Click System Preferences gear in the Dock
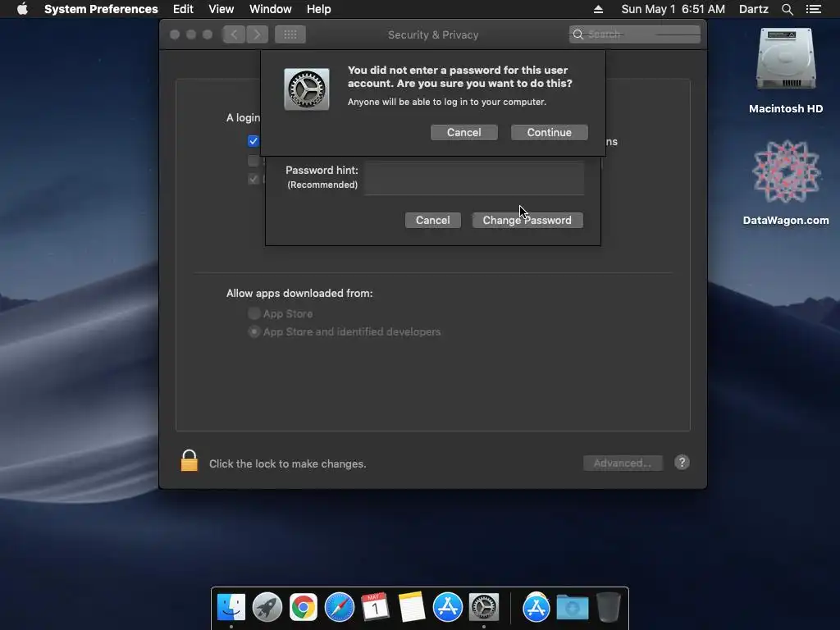The height and width of the screenshot is (630, 840). (484, 607)
